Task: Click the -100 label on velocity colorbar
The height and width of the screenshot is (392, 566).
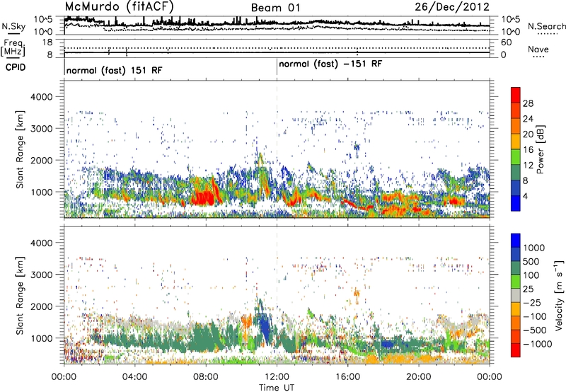Action: coord(534,316)
